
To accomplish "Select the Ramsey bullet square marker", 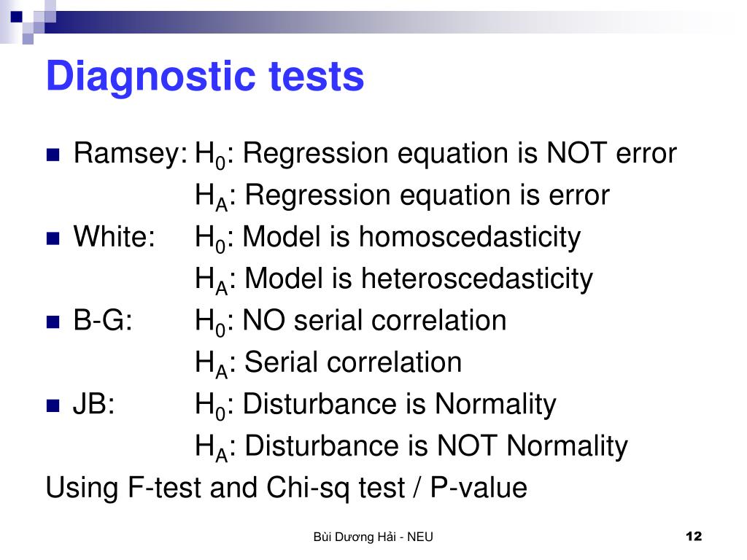I will click(53, 155).
